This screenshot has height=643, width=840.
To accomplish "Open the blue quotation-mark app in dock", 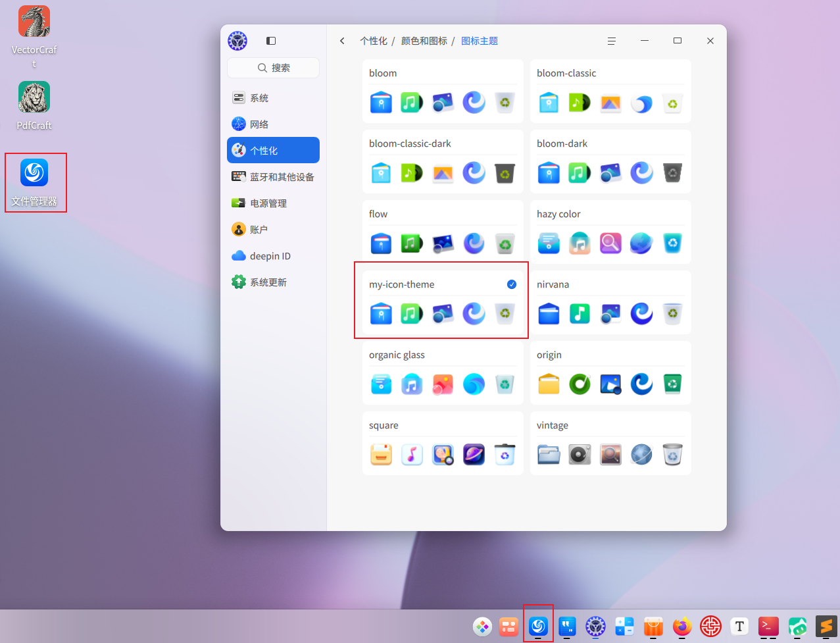I will pos(567,627).
